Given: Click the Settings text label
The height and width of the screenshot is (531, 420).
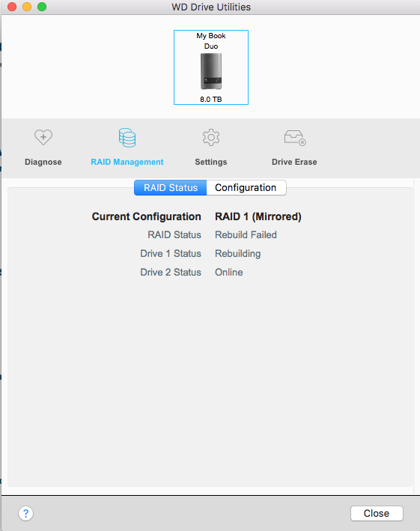Looking at the screenshot, I should point(211,162).
